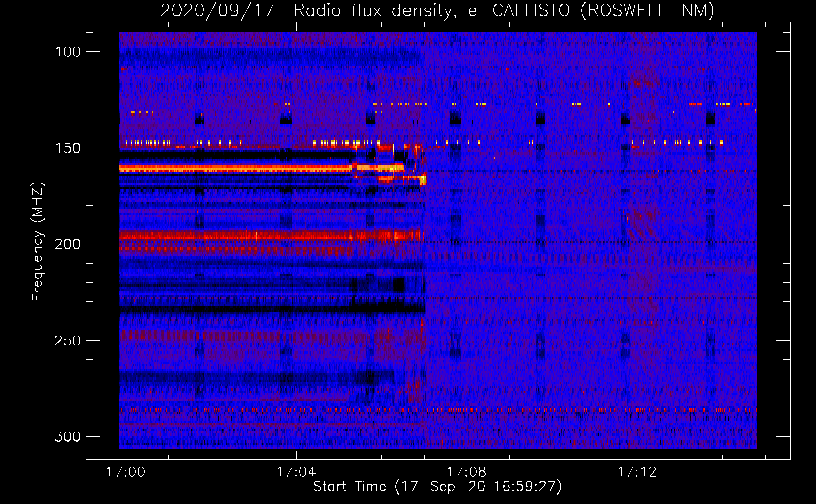816x504 pixels.
Task: Click the Start Time x-axis label
Action: click(437, 487)
